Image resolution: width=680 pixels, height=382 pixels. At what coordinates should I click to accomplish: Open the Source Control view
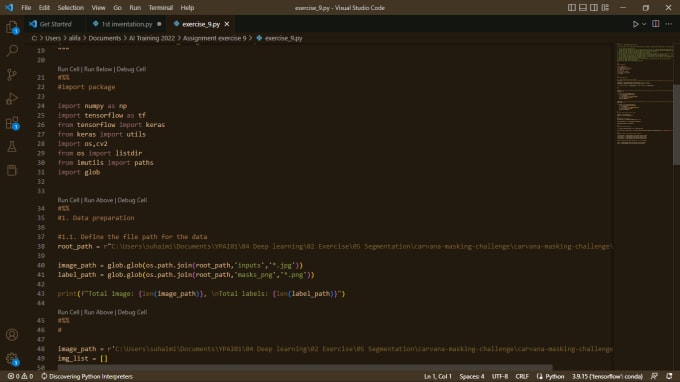[12, 75]
